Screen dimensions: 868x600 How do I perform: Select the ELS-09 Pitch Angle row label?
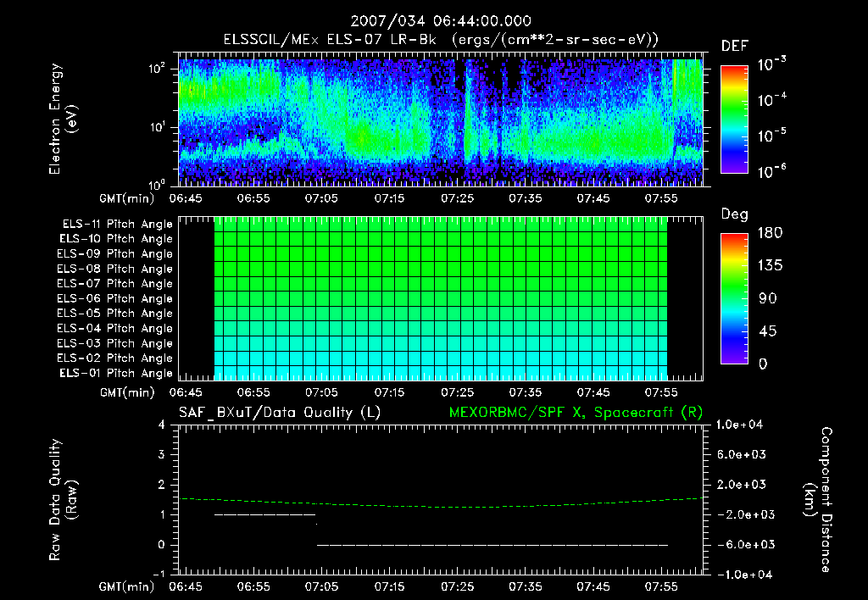114,254
